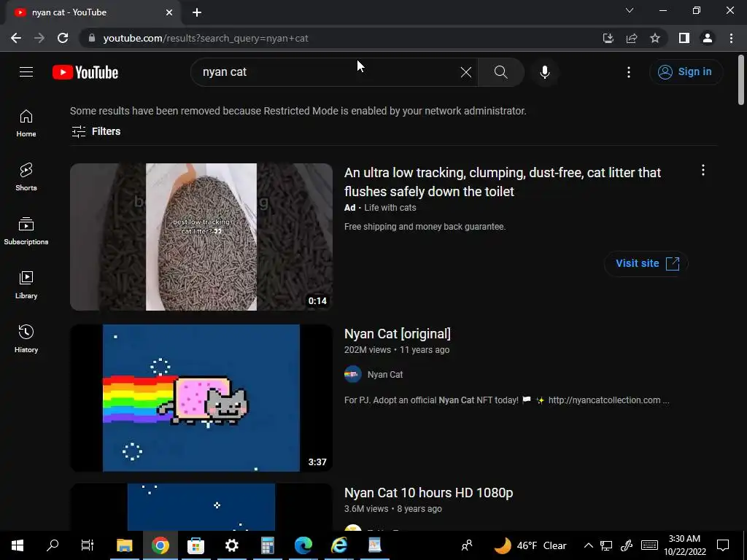Open the Nyan Cat channel name link
The image size is (747, 560).
tap(385, 375)
